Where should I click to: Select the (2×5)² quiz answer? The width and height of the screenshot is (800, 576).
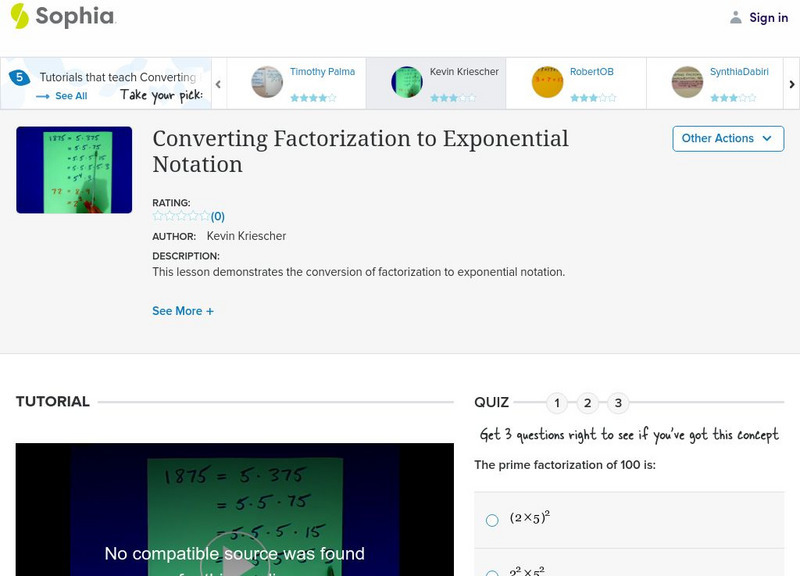pyautogui.click(x=491, y=519)
